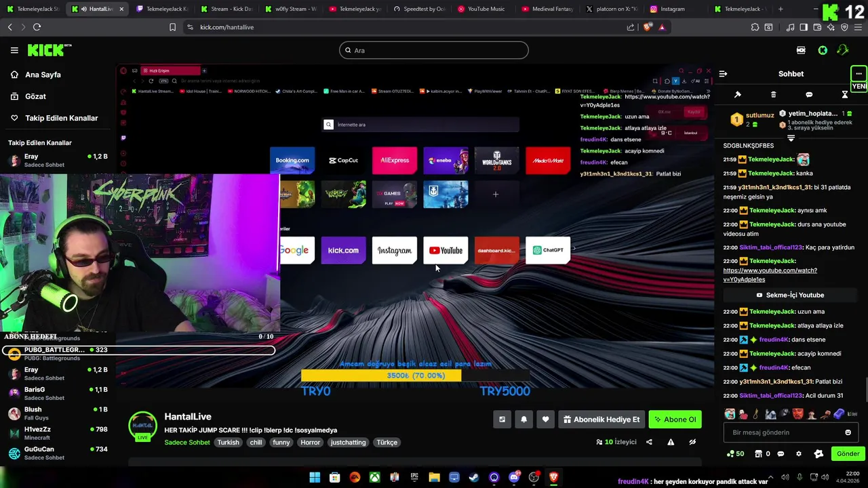This screenshot has height=488, width=868.
Task: Click the Leo AI sparkle icon in toolbar
Action: (x=831, y=27)
